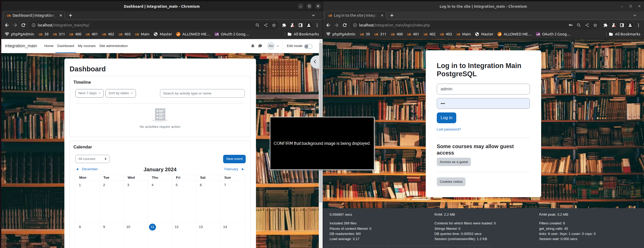Open a new tab in Dashboard window
Screen dimensions: 644x248
coord(71,15)
